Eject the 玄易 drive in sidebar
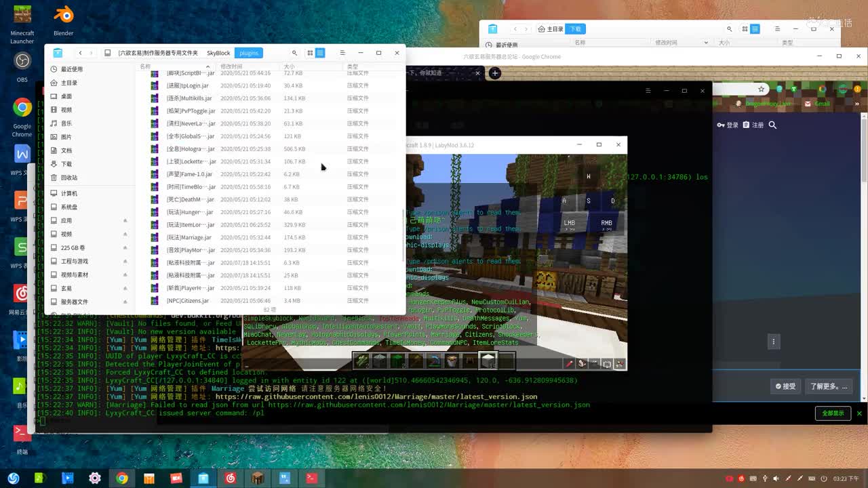868x488 pixels. [125, 288]
